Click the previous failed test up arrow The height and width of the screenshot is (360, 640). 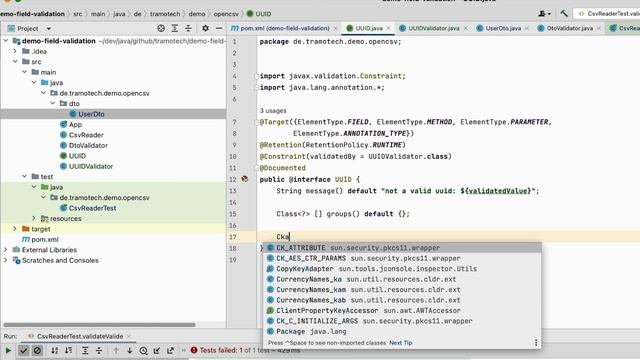116,350
